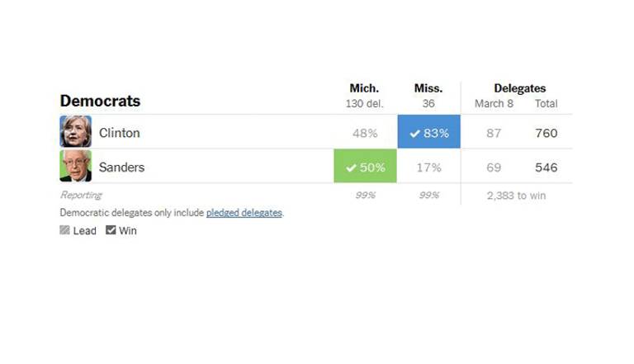Screen dimensions: 634x364
Task: Click Clinton's total delegate count 760
Action: (546, 133)
